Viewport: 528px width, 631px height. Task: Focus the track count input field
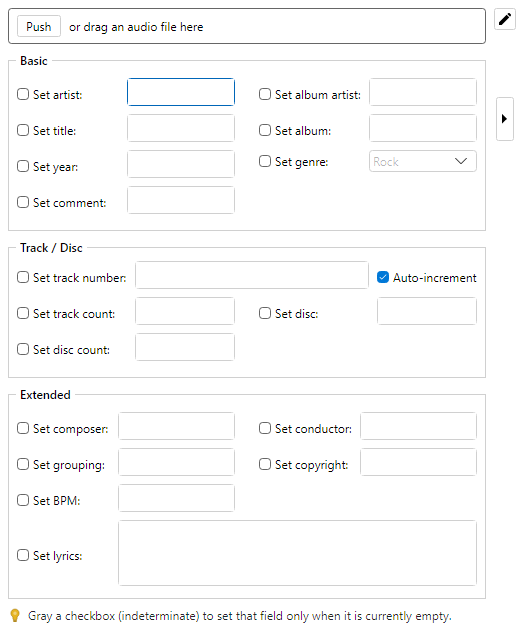click(x=185, y=311)
